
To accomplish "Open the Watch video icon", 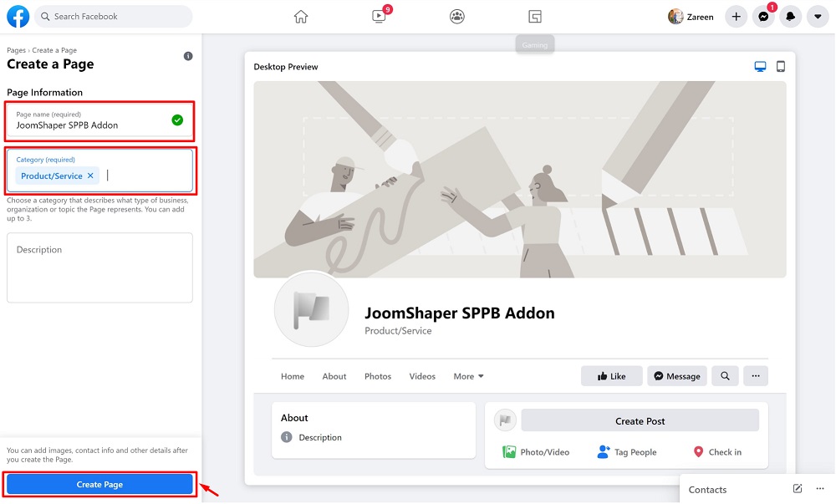I will (x=380, y=17).
